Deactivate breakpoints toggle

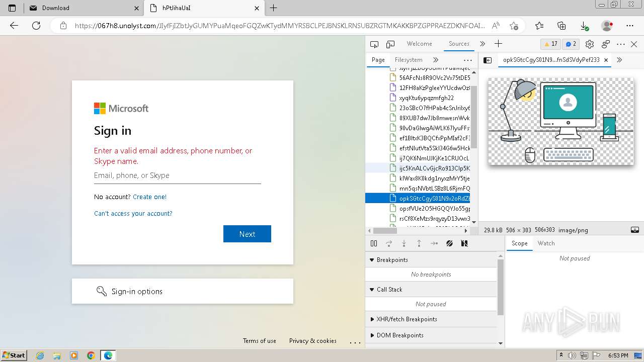click(449, 243)
